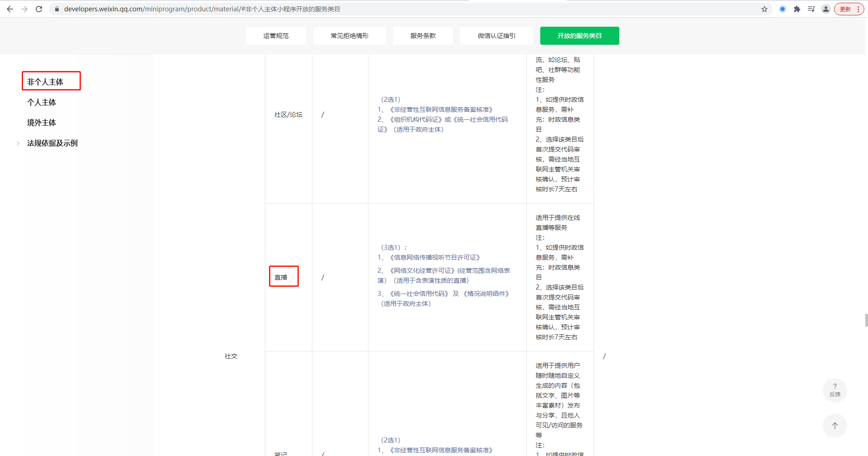Focus the address bar URL
The height and width of the screenshot is (456, 868).
tap(202, 9)
